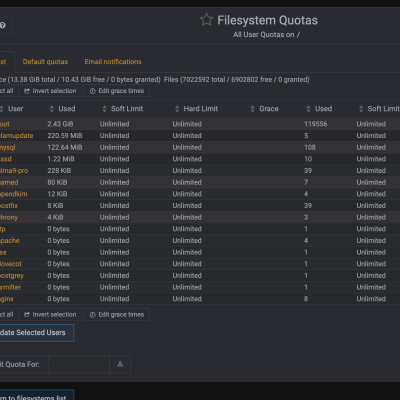Click Invert selection button above the table
Image resolution: width=400 pixels, height=400 pixels.
tap(50, 91)
